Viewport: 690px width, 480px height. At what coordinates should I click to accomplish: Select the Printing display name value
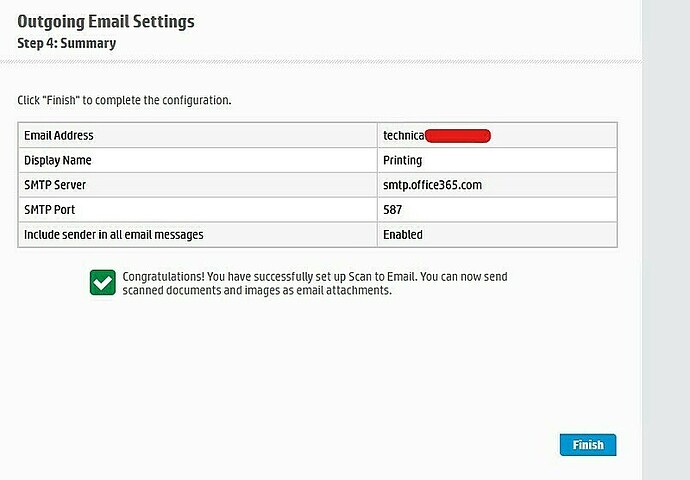point(402,160)
